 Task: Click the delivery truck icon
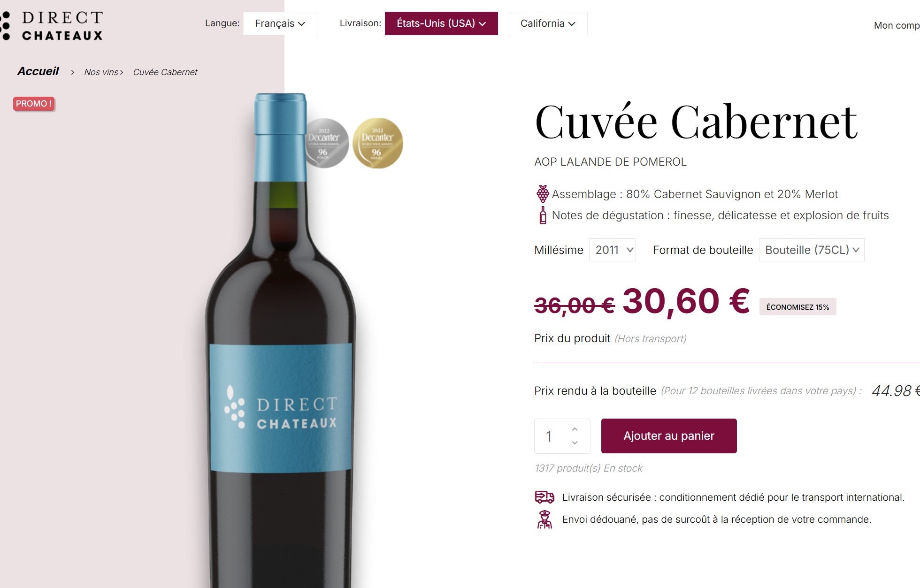coord(544,497)
